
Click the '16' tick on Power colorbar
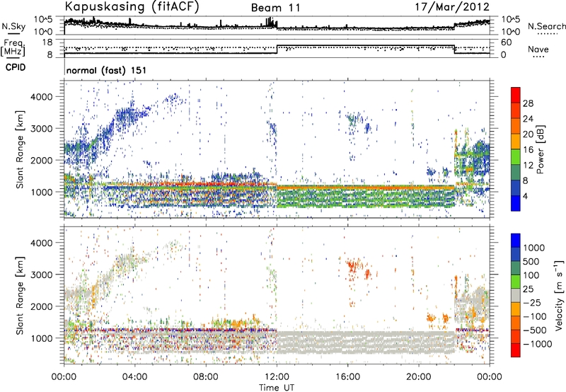point(528,150)
